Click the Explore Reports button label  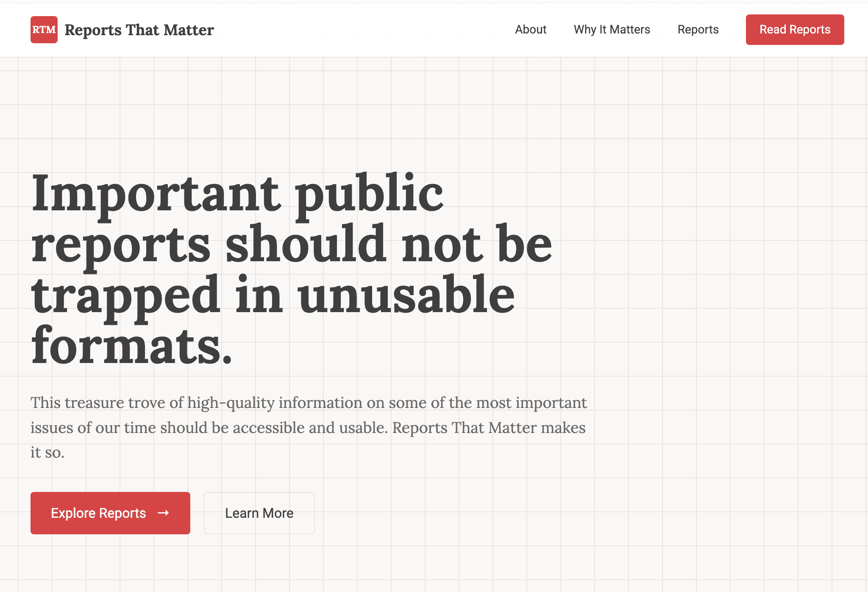98,513
